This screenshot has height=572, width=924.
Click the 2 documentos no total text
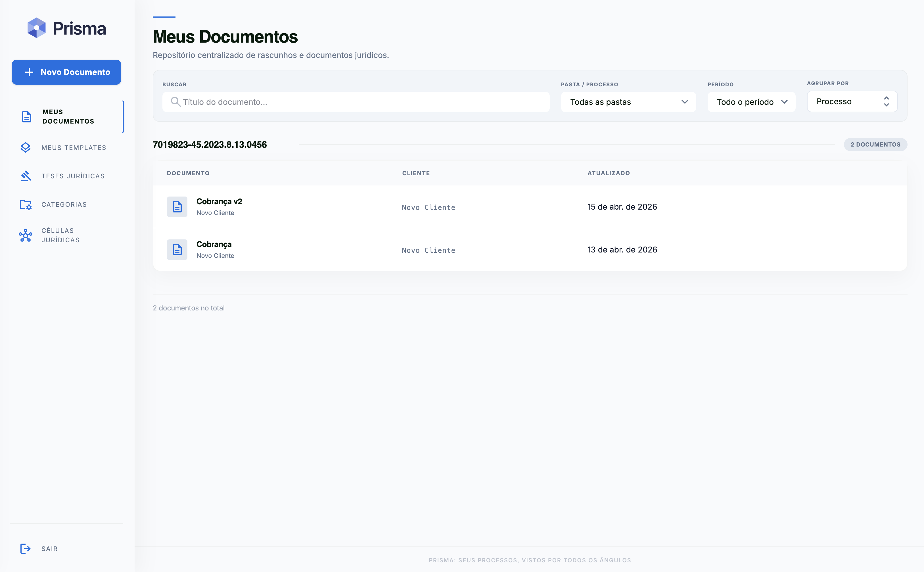(x=189, y=308)
